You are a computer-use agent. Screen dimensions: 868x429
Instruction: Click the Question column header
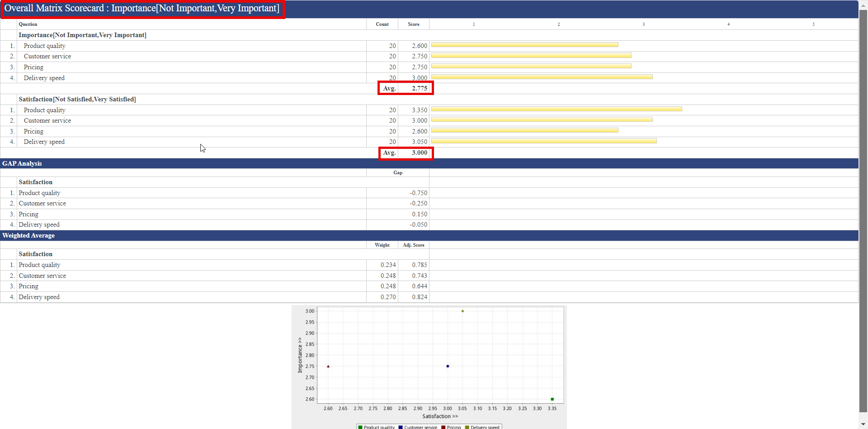point(28,24)
